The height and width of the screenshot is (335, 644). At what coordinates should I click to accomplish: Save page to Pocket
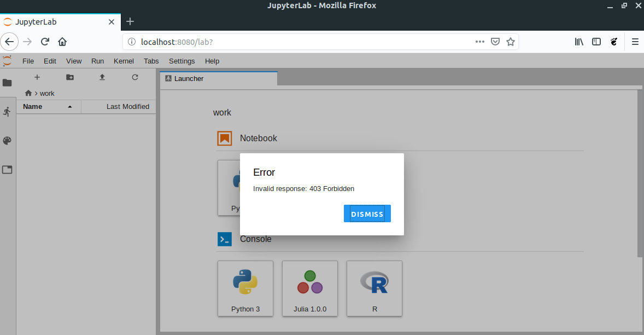(495, 42)
